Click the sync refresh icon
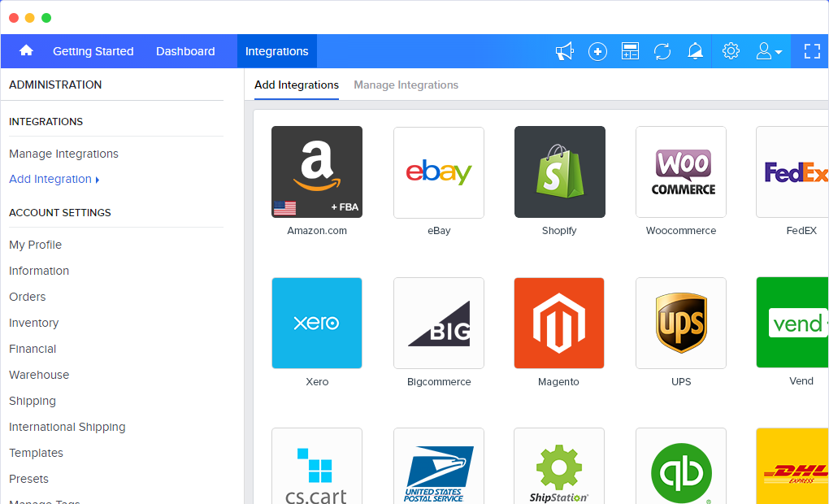Viewport: 829px width, 504px height. click(x=662, y=51)
